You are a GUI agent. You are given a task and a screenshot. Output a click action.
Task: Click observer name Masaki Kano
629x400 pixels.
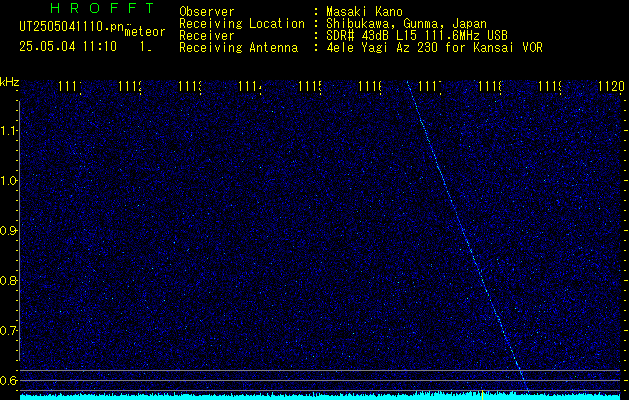click(364, 12)
